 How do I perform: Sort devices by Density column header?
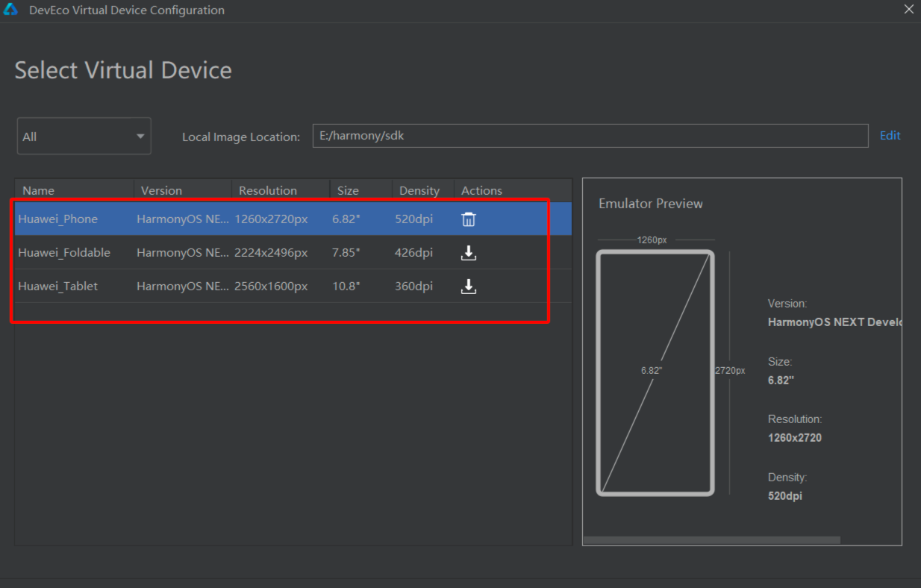pyautogui.click(x=423, y=190)
